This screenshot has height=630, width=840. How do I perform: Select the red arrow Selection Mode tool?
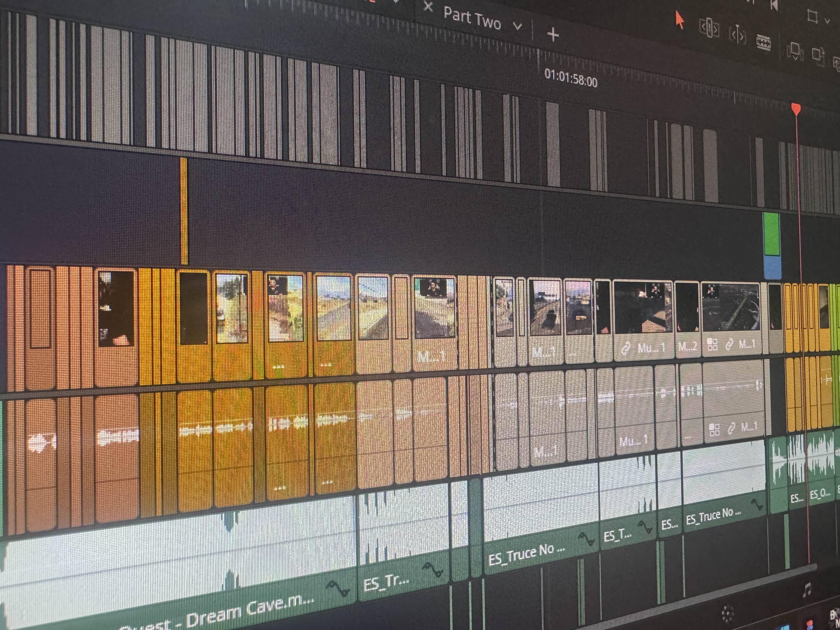tap(679, 20)
